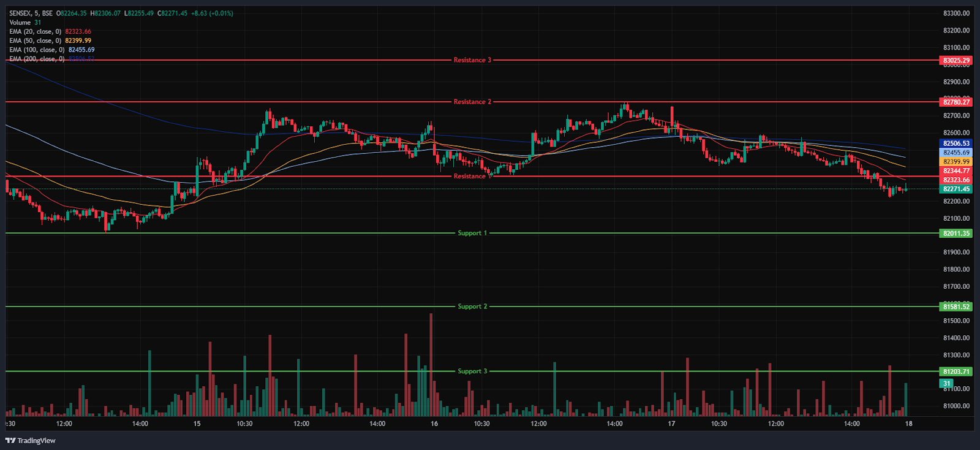The image size is (980, 450).
Task: Click the EMA 50 value 82399.99 in legend
Action: click(78, 41)
